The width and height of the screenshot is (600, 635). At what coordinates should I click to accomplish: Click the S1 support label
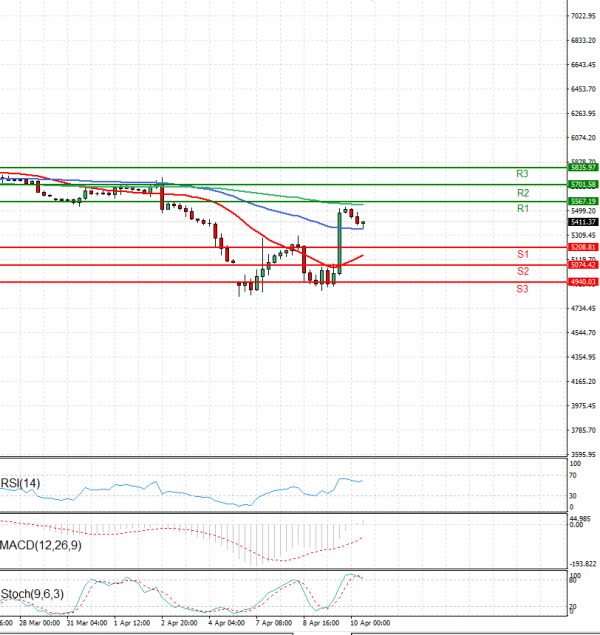pos(523,254)
